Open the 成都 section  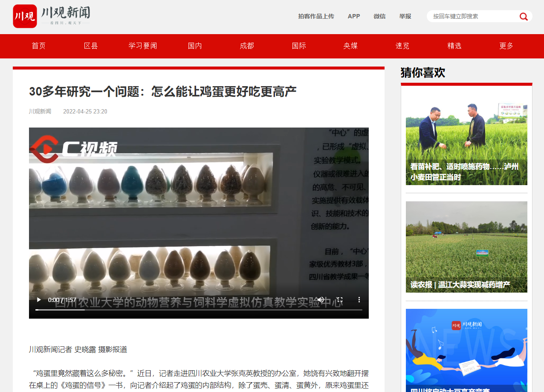point(247,46)
